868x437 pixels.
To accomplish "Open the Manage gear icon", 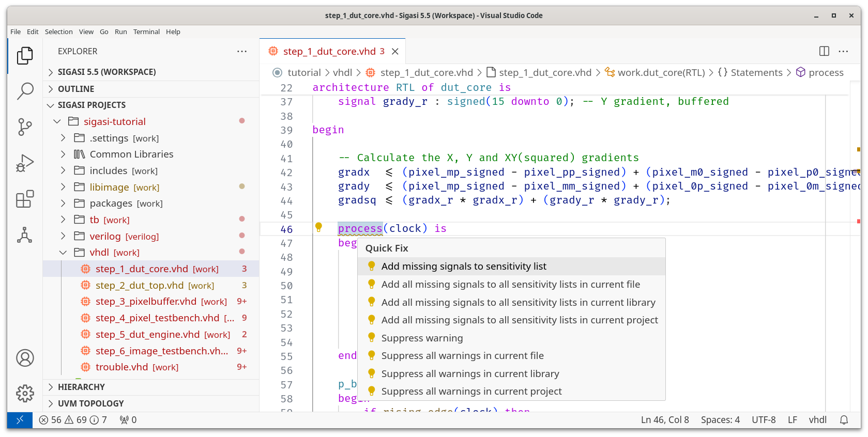I will click(25, 394).
